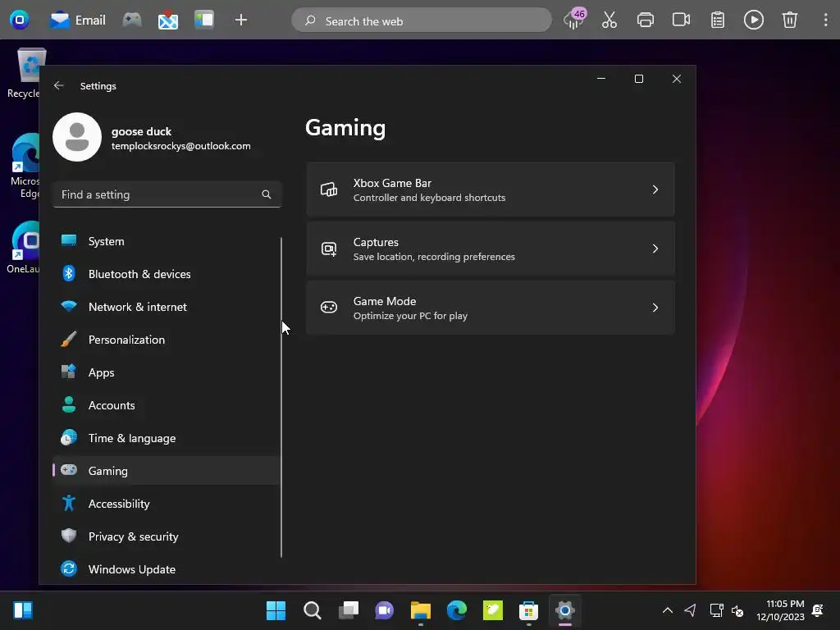Open Windows Update in sidebar
840x630 pixels.
pyautogui.click(x=166, y=569)
